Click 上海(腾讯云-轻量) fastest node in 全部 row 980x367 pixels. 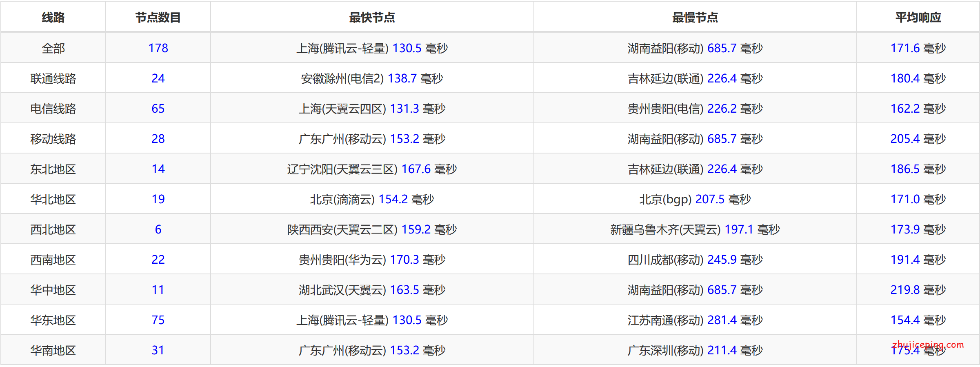(x=372, y=48)
